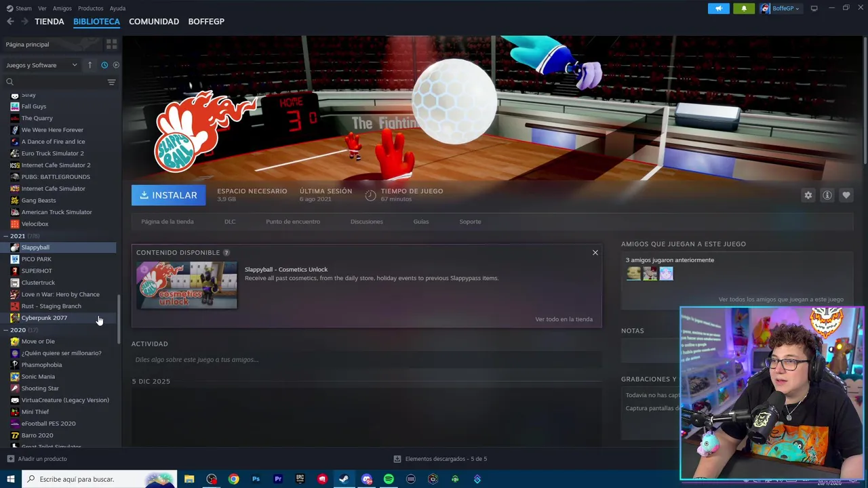Open game info icon

(x=827, y=195)
